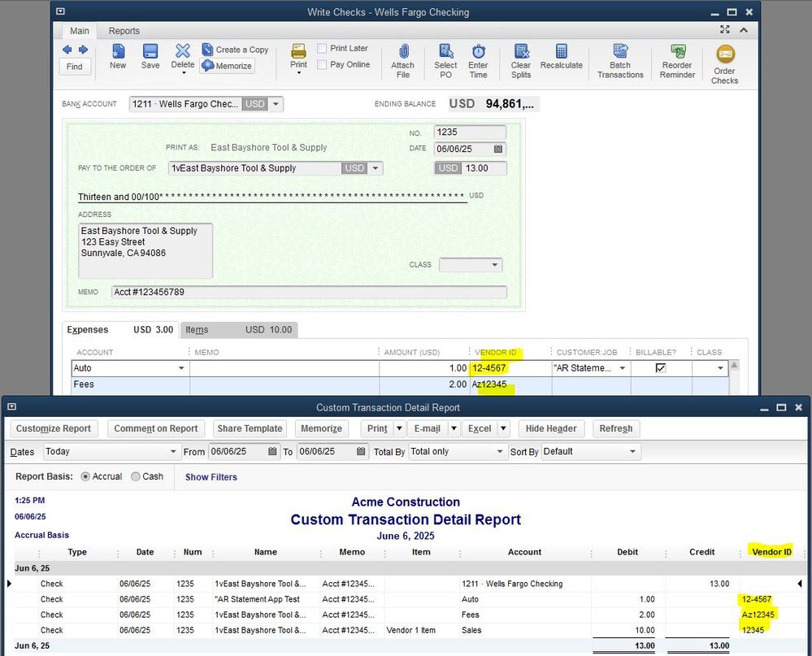This screenshot has width=812, height=656.
Task: Tick the Pay Online checkbox
Action: 322,65
